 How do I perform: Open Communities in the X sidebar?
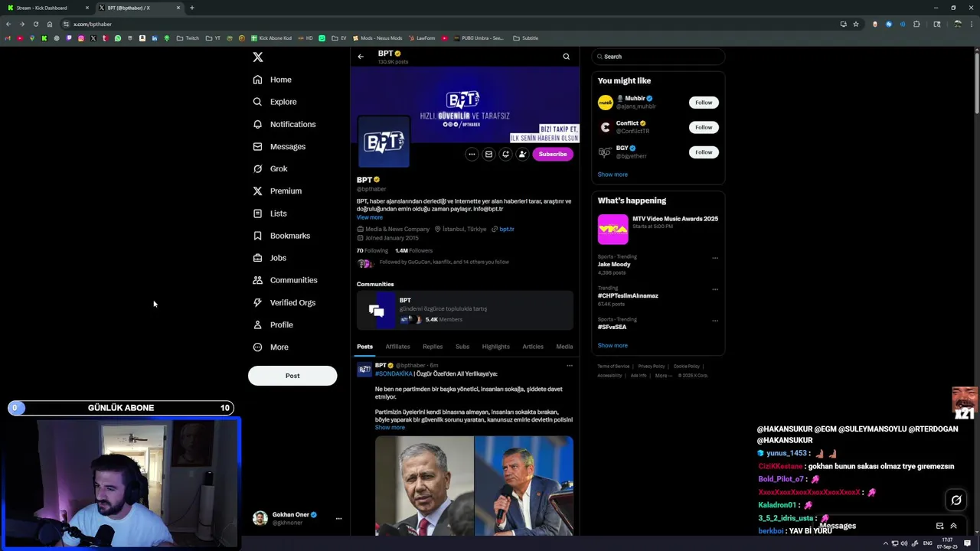pos(285,280)
